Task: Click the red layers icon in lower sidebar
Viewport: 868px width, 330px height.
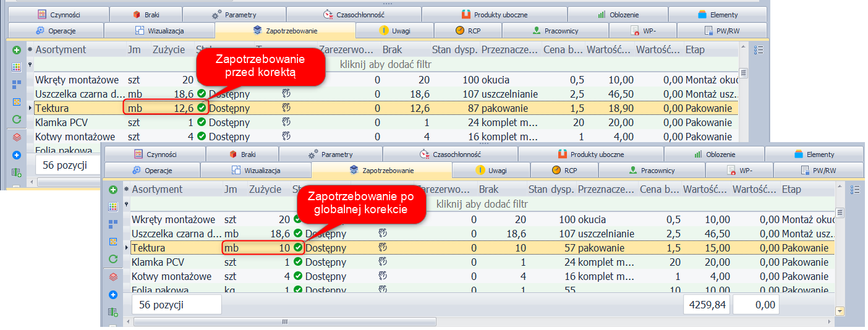Action: 113,277
